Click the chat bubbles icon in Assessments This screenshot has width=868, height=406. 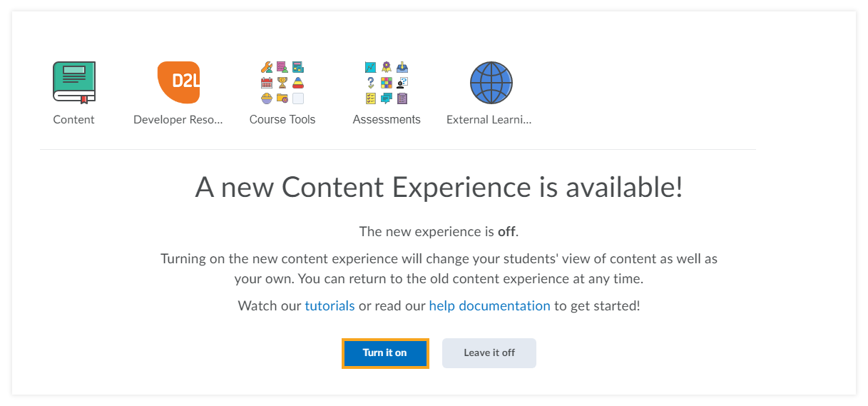point(387,98)
